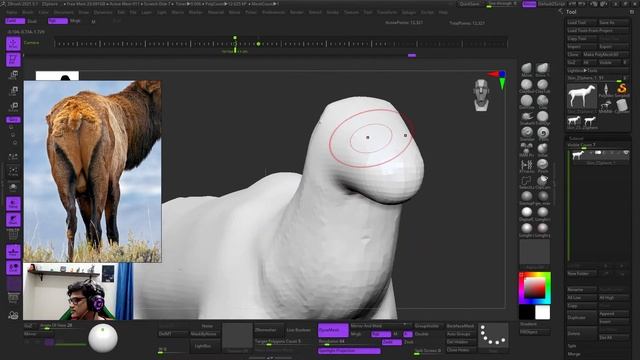Click the LightBox button at bottom

(x=203, y=346)
